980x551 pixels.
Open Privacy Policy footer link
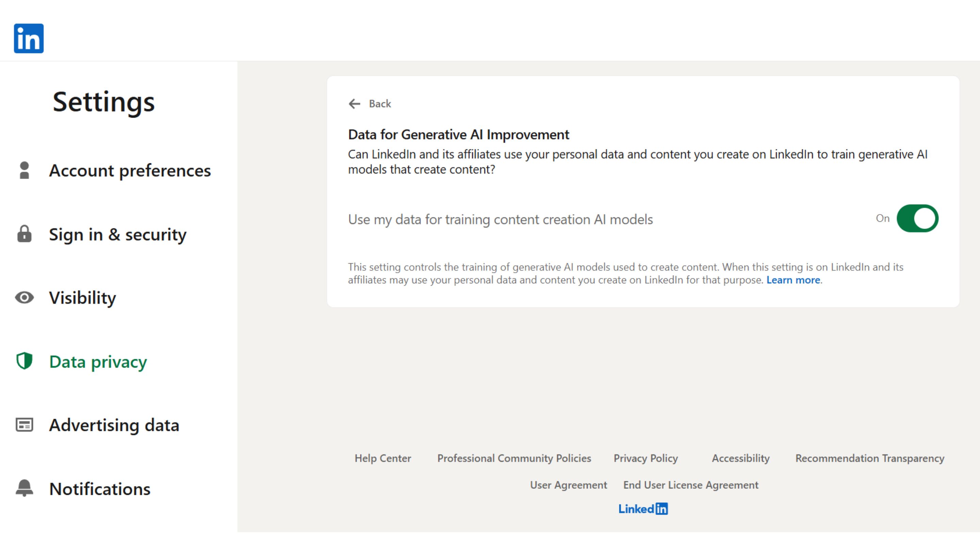click(x=646, y=458)
